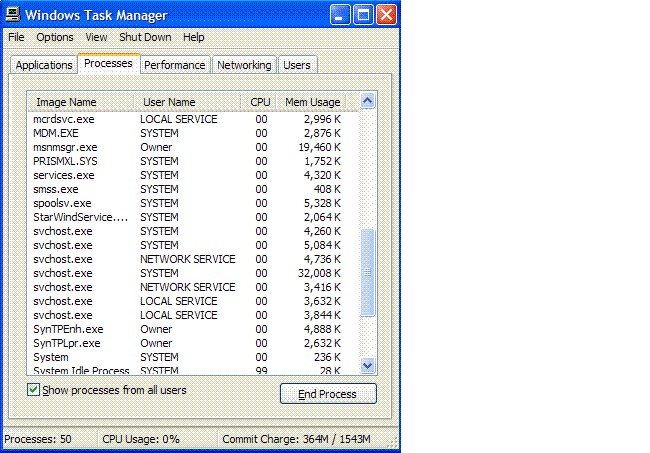This screenshot has width=650, height=453.
Task: Open the Shut Down menu
Action: click(145, 37)
